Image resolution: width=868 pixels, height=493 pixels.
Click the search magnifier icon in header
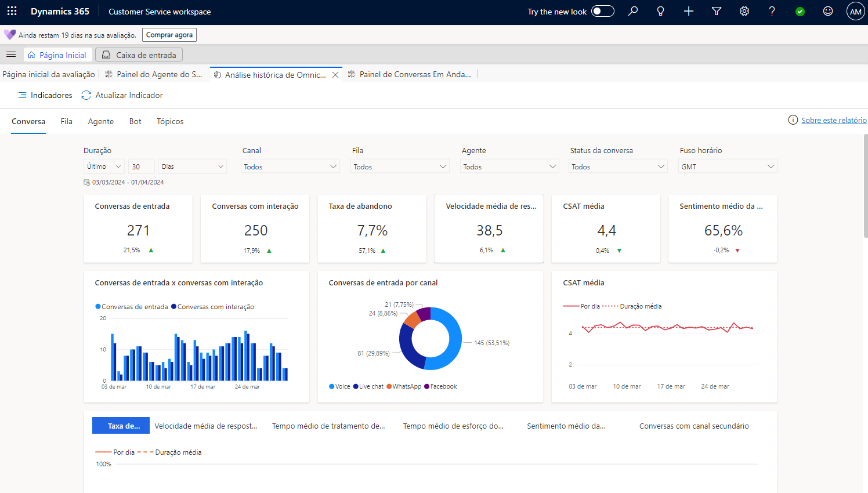coord(633,11)
